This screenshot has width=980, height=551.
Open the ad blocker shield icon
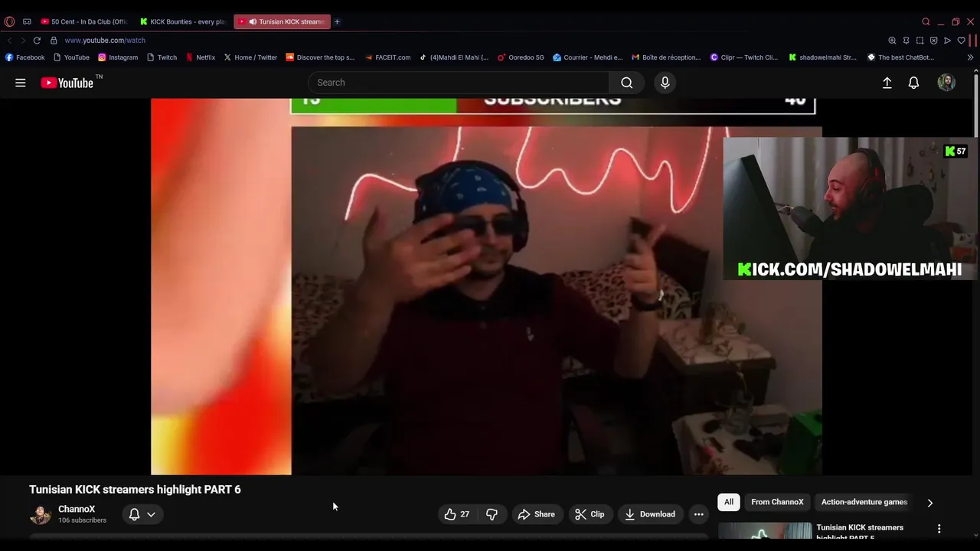(933, 41)
